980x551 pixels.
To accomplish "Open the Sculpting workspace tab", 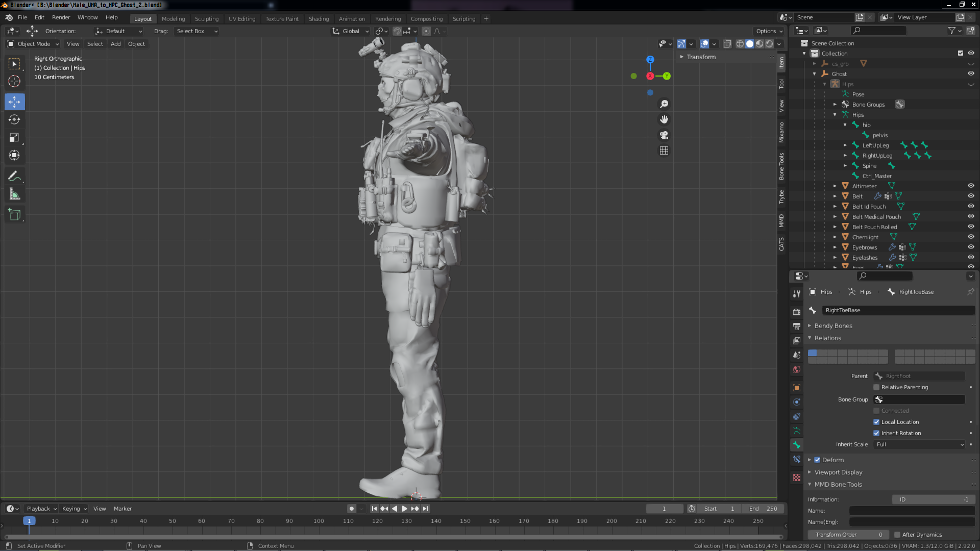I will tap(206, 19).
